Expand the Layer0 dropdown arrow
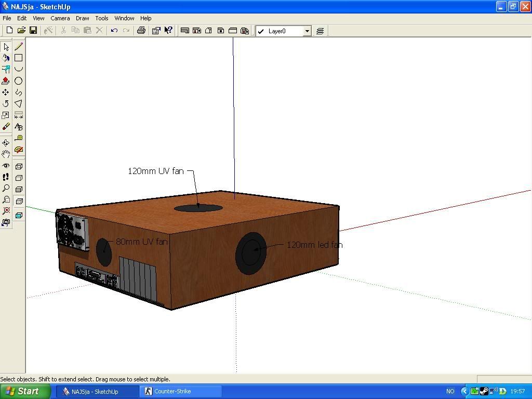 pos(307,31)
